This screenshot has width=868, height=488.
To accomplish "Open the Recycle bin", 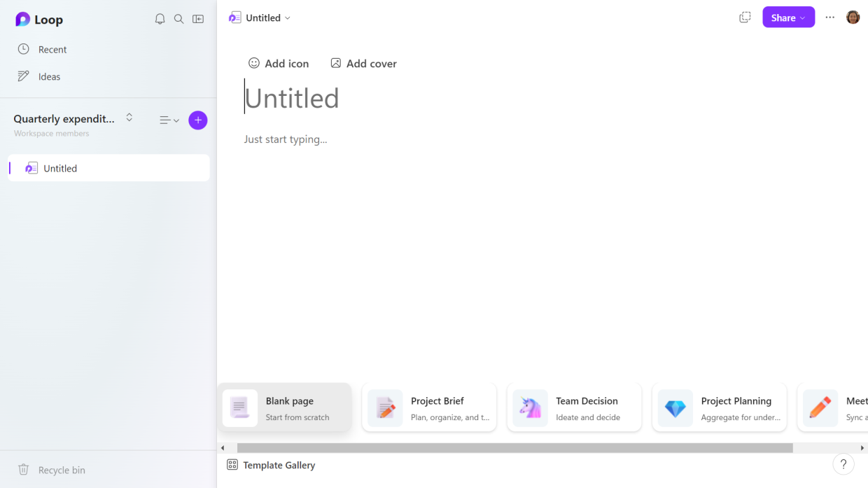I will click(x=51, y=469).
